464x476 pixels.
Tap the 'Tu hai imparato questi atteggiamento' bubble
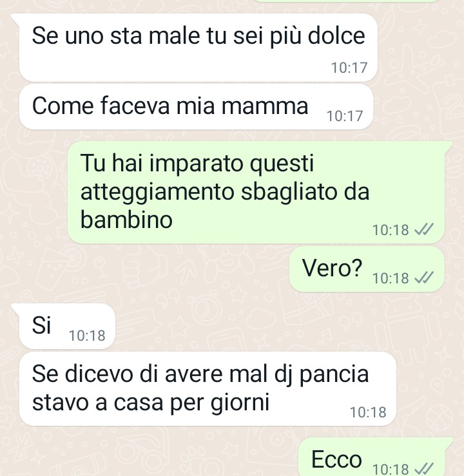pos(256,192)
